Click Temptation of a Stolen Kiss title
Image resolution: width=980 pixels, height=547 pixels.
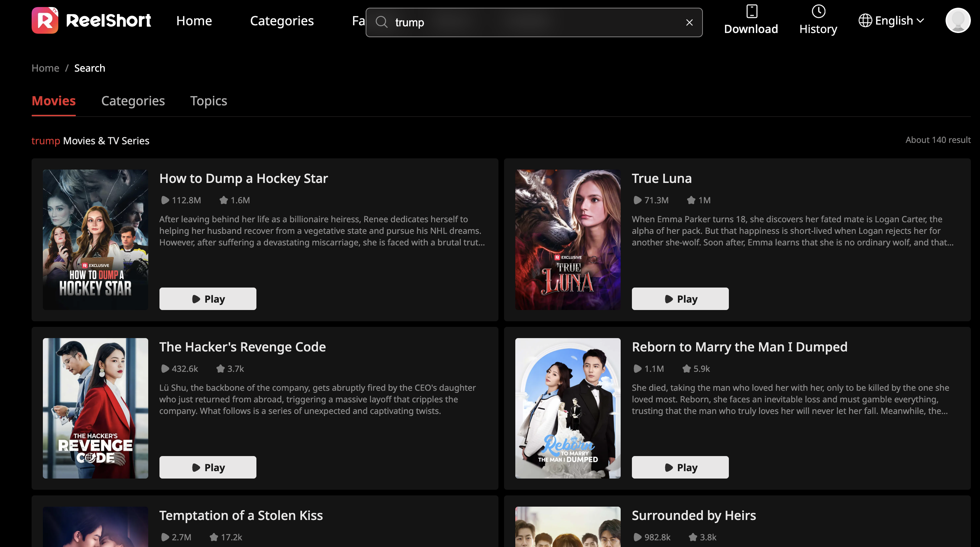(241, 515)
